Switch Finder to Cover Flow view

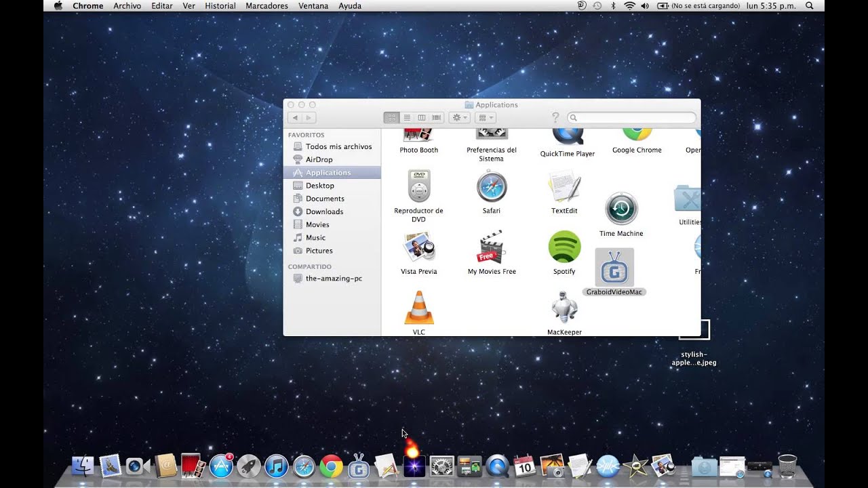[x=437, y=118]
